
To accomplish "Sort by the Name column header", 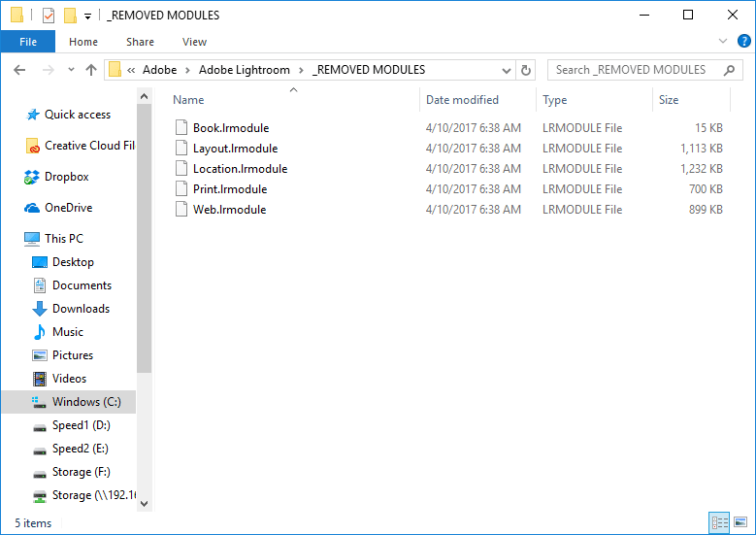I will coord(188,100).
